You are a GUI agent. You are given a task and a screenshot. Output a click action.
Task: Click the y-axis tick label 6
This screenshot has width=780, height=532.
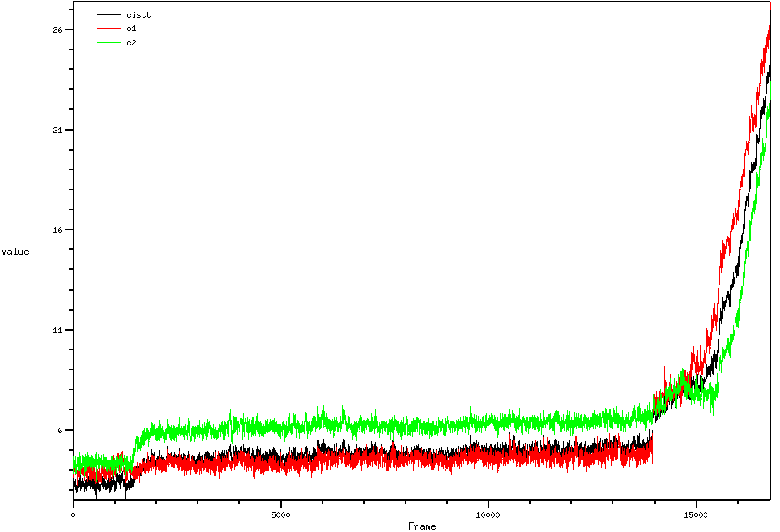tap(61, 430)
